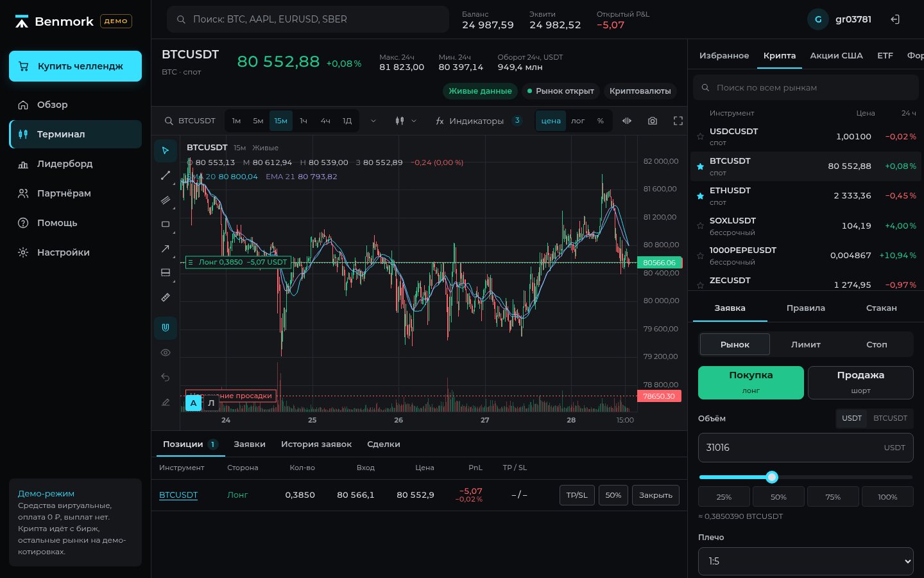Switch price scale to log (лог)
This screenshot has height=578, width=924.
coord(578,121)
